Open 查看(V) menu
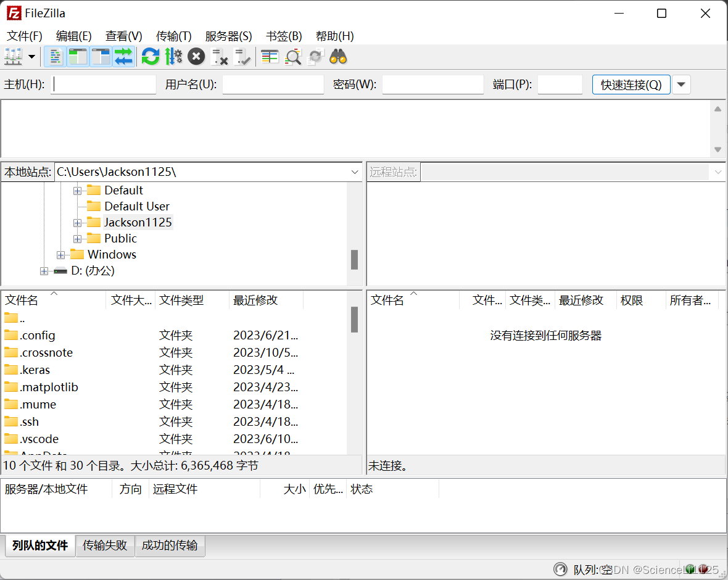 pos(123,36)
